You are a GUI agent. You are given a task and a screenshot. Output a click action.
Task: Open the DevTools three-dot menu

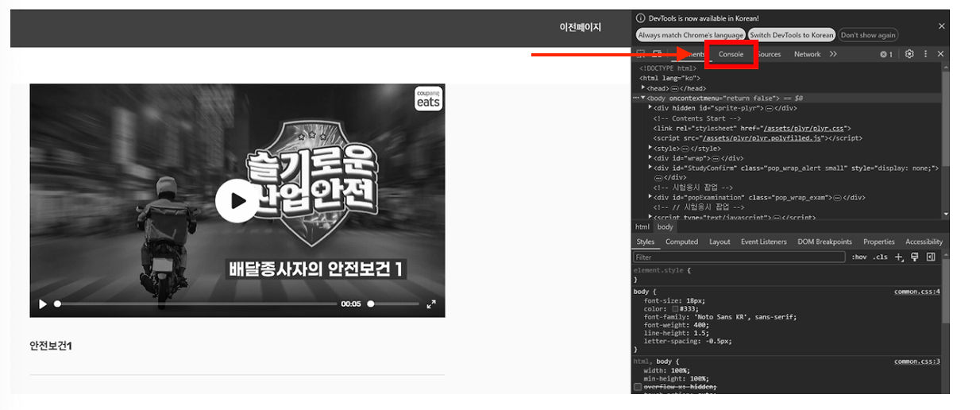click(925, 54)
